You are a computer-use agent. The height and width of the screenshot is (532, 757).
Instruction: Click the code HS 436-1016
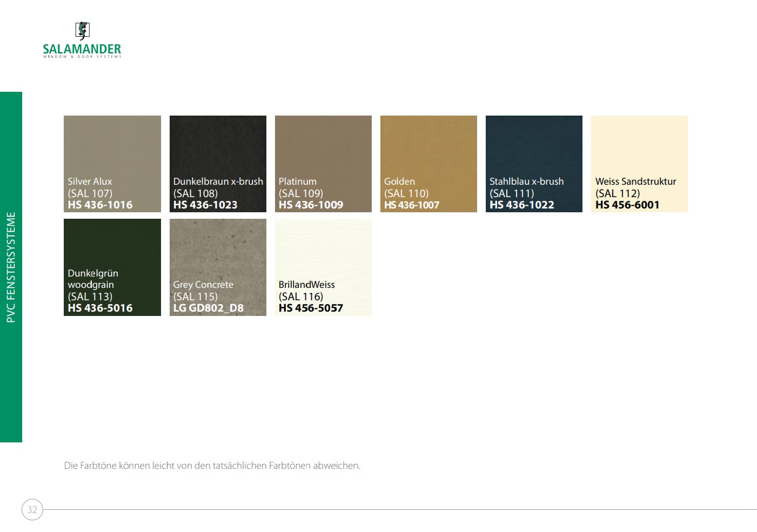point(100,205)
